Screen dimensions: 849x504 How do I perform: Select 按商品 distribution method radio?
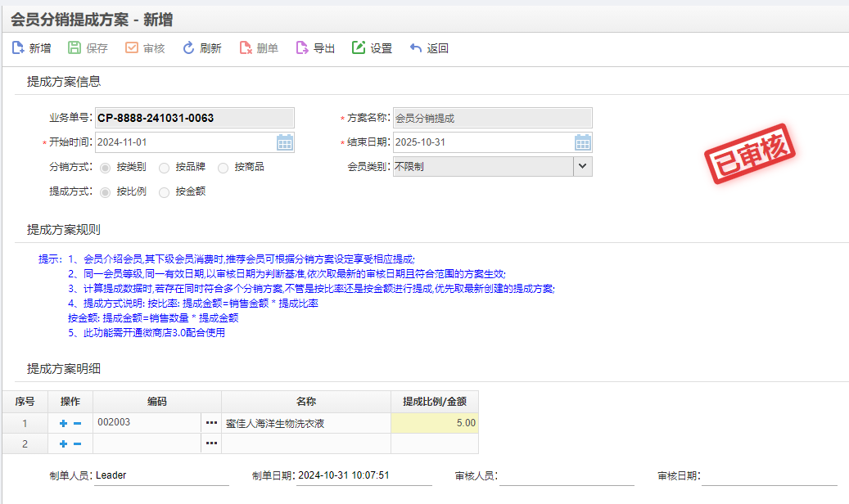point(223,168)
